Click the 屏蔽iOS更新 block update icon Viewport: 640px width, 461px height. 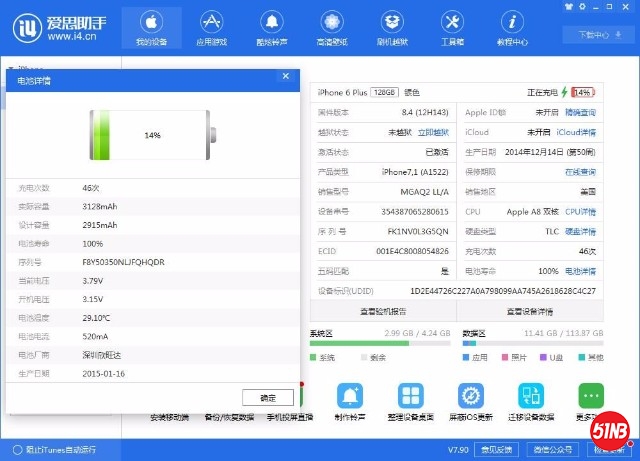click(471, 396)
